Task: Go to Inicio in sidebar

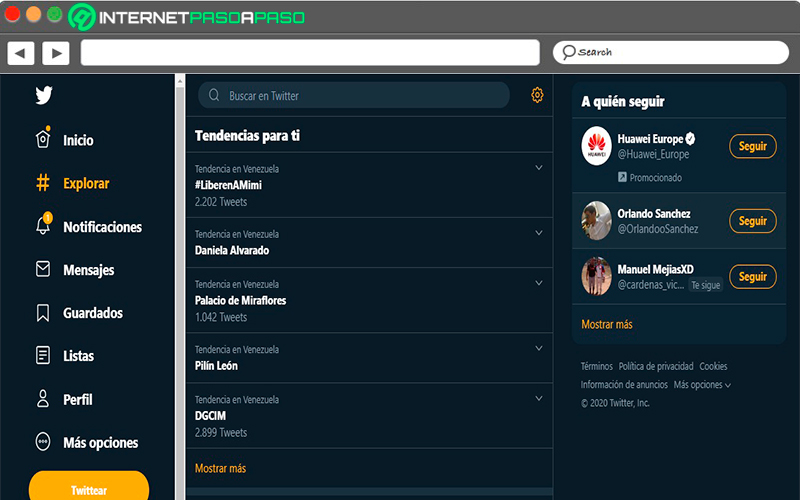Action: 78,140
